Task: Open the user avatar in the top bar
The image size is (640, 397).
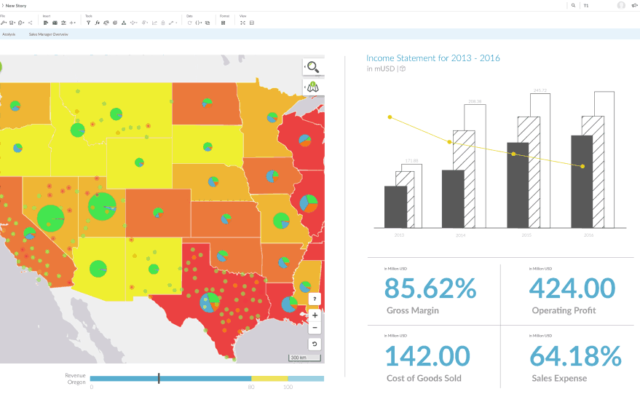Action: pos(621,5)
